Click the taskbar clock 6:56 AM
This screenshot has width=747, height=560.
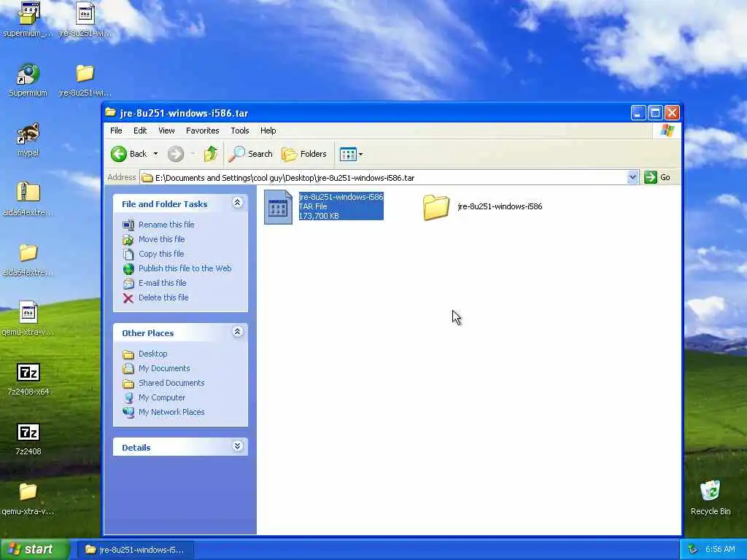pyautogui.click(x=720, y=550)
